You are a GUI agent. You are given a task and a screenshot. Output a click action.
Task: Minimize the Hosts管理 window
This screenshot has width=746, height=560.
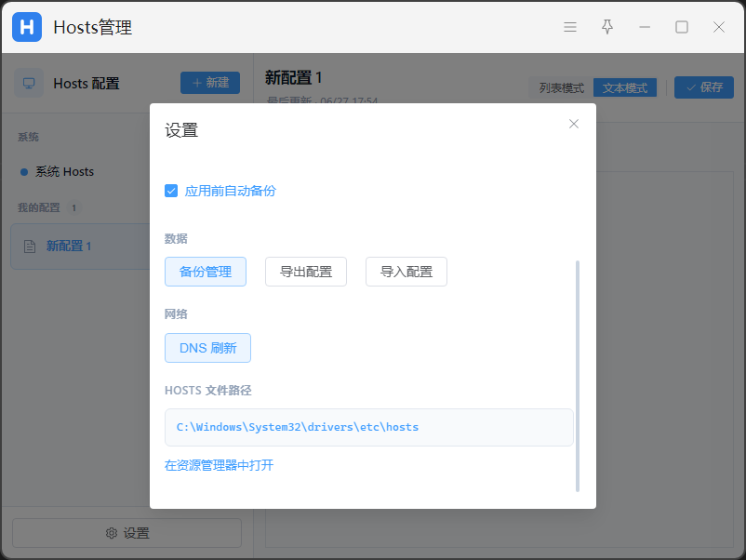645,27
